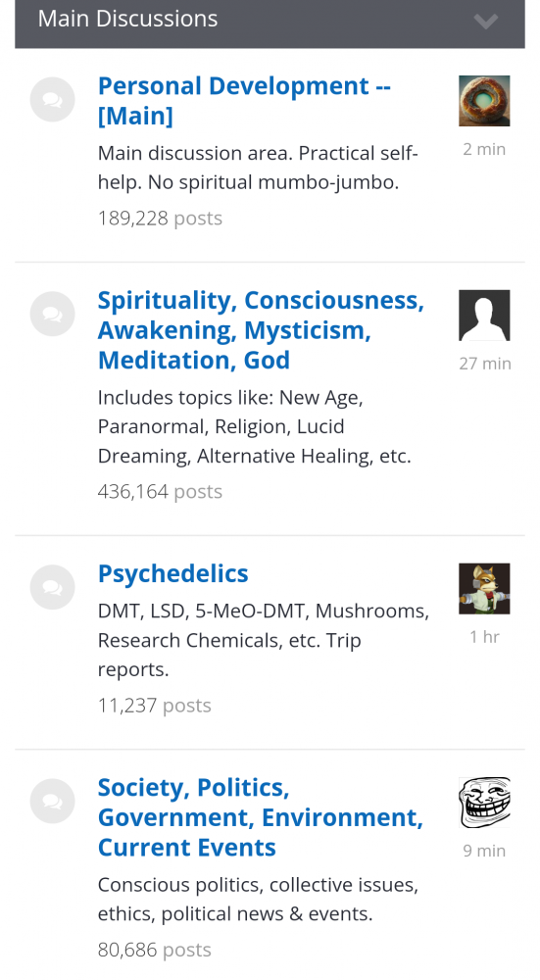540x980 pixels.
Task: View latest post from 27 min ago
Action: [x=485, y=364]
